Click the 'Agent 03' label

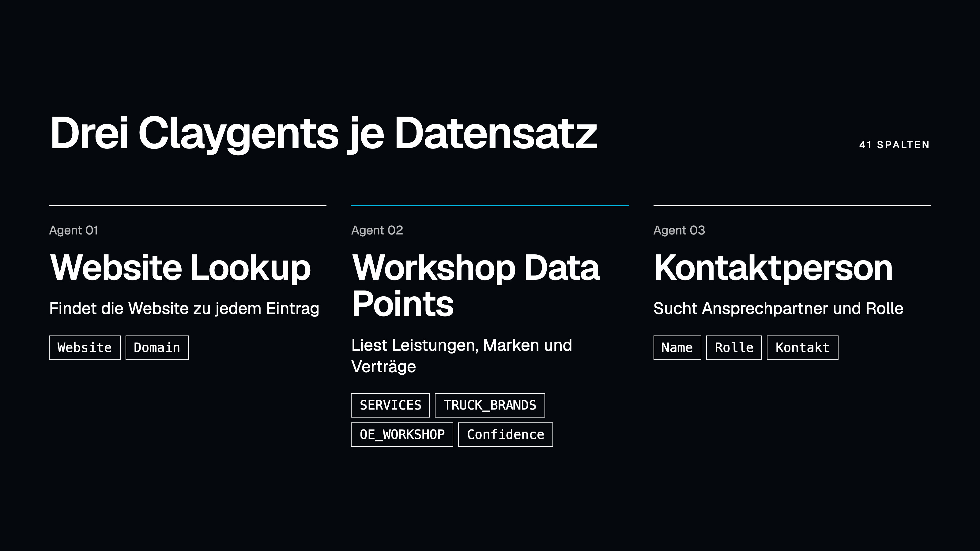pyautogui.click(x=679, y=231)
